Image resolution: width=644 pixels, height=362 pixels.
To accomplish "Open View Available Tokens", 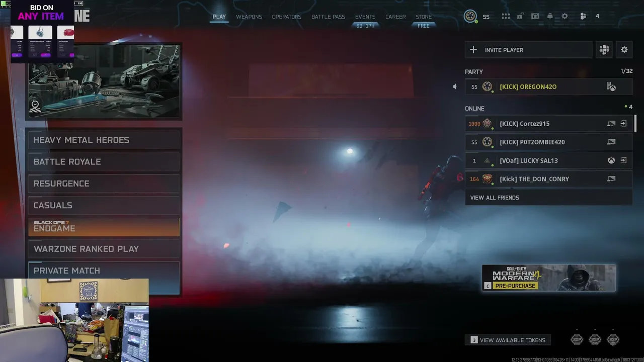I will click(508, 340).
